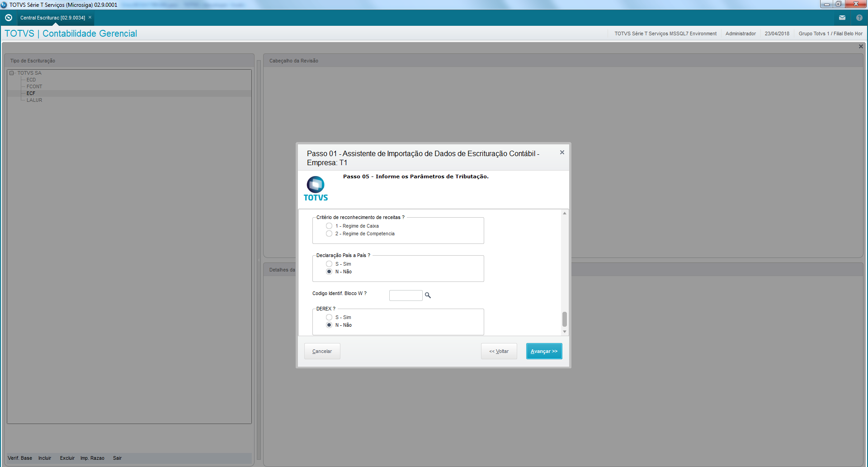Select 1 - Regime de Caixa option
Image resolution: width=868 pixels, height=467 pixels.
coord(329,226)
